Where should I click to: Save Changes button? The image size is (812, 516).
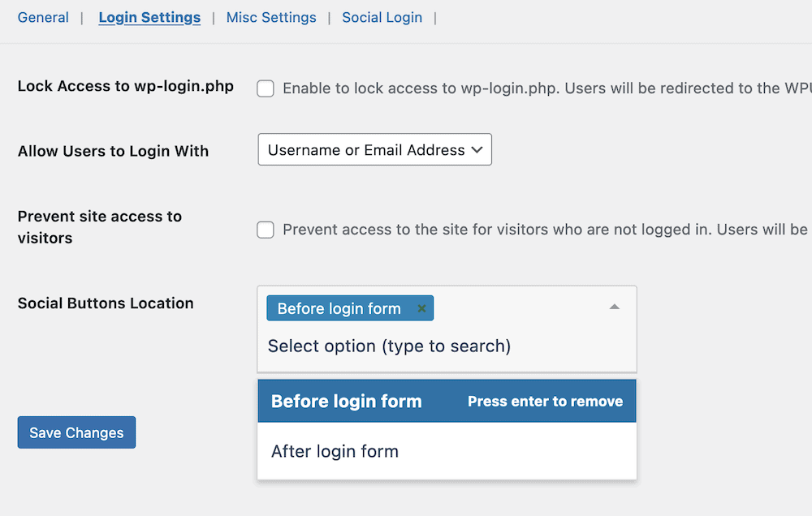(x=76, y=432)
